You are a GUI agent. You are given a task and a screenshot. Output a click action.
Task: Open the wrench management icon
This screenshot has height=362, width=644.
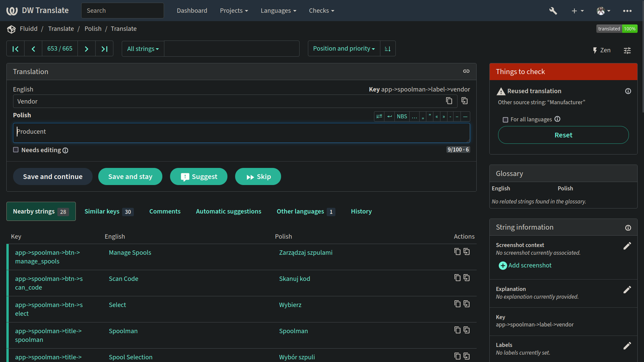click(553, 11)
